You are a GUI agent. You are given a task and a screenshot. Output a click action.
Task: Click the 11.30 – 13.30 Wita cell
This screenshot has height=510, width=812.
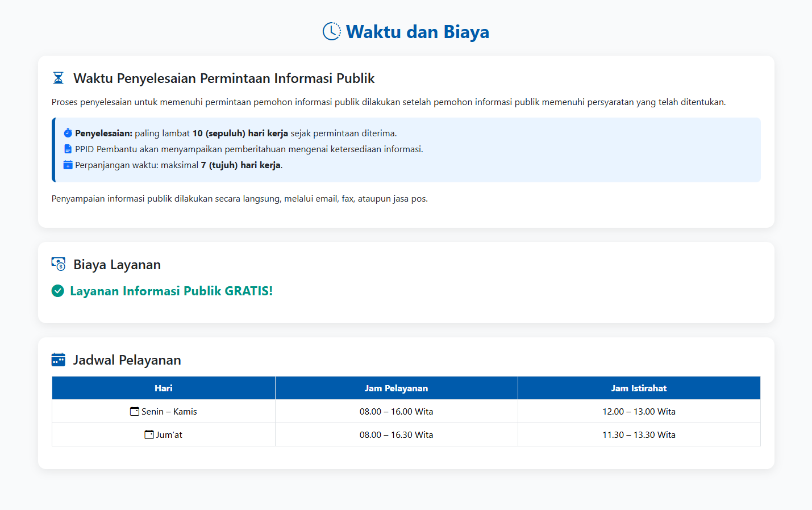click(x=639, y=434)
